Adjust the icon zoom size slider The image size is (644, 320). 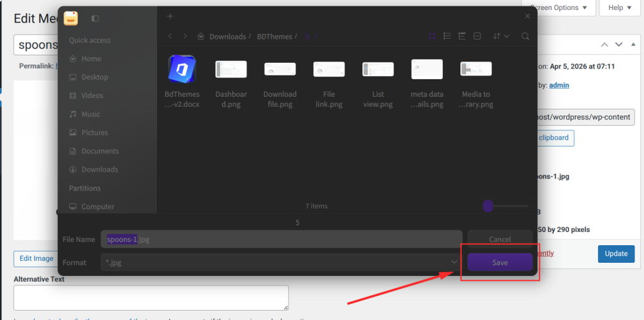pyautogui.click(x=488, y=206)
